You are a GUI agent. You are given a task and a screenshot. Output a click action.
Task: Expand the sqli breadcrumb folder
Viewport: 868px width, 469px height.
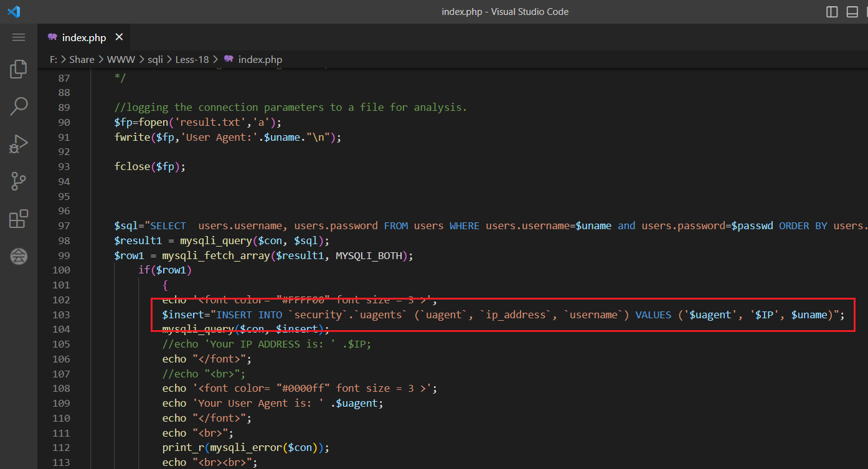(155, 60)
